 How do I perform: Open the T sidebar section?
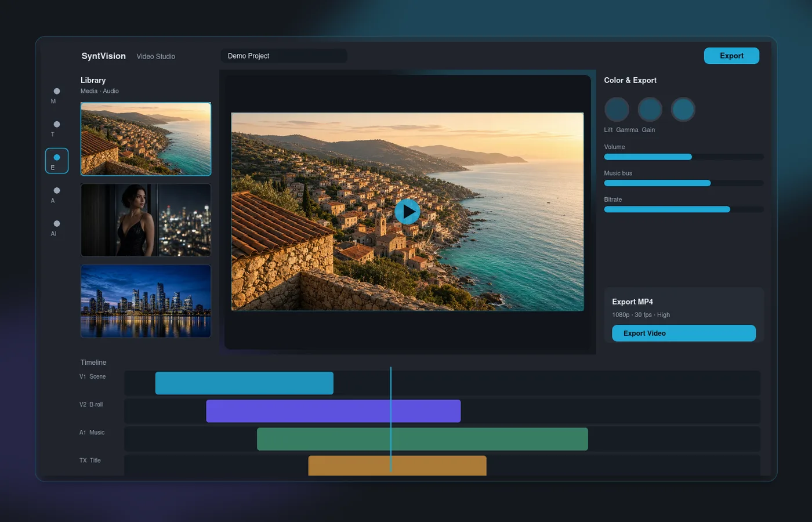pyautogui.click(x=56, y=128)
